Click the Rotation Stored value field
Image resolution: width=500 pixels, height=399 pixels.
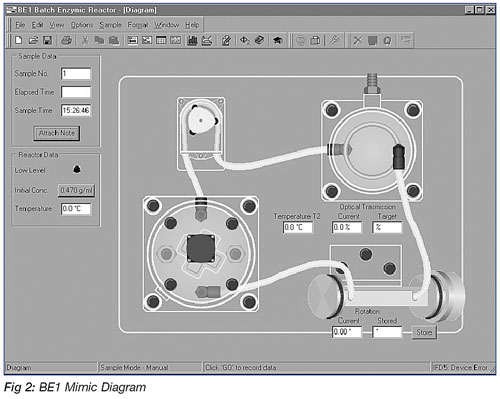387,332
